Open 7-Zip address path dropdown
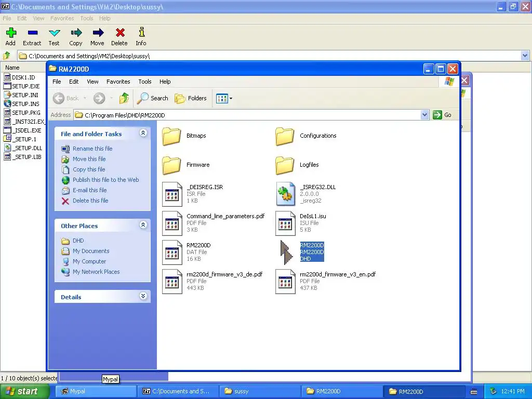 [x=525, y=56]
